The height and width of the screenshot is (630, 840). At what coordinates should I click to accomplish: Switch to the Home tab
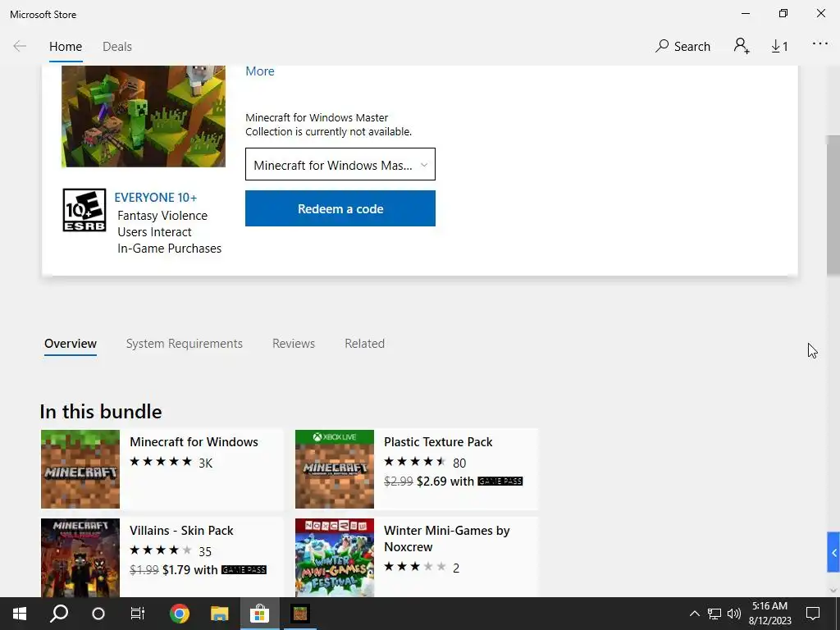66,47
